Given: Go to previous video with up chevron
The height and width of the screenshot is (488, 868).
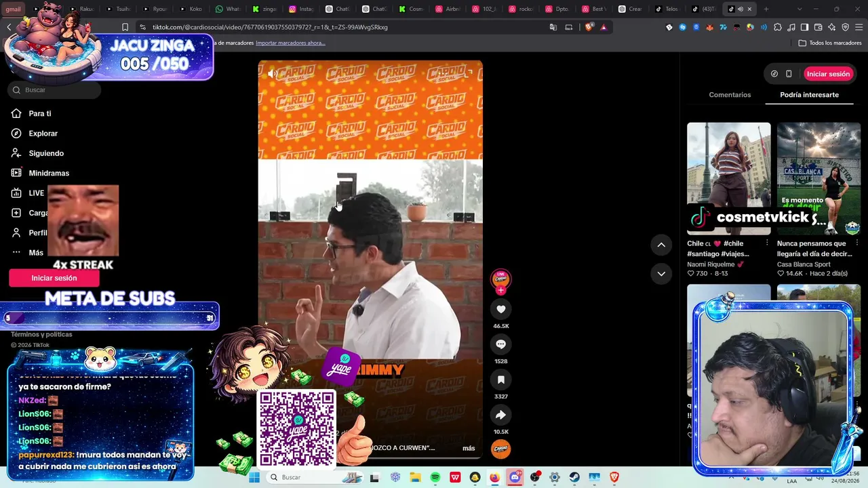Looking at the screenshot, I should coord(661,245).
